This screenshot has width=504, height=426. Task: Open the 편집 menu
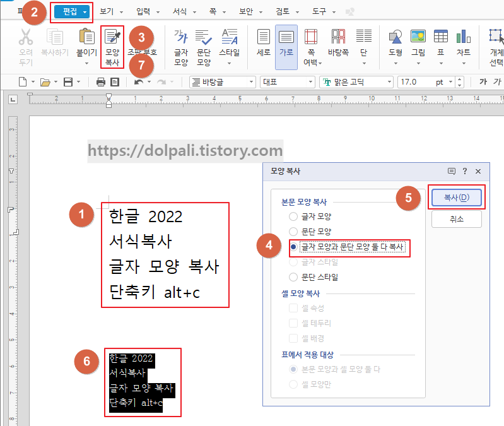click(x=72, y=12)
